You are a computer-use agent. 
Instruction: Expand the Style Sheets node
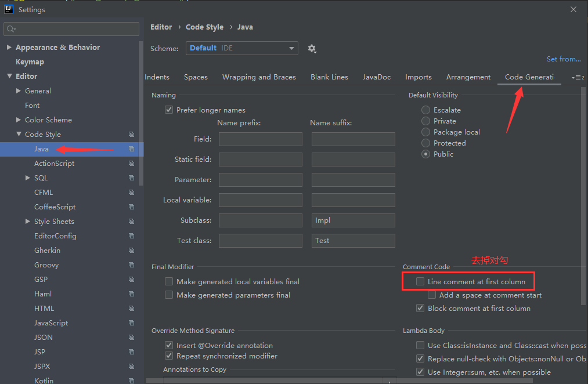click(x=28, y=221)
